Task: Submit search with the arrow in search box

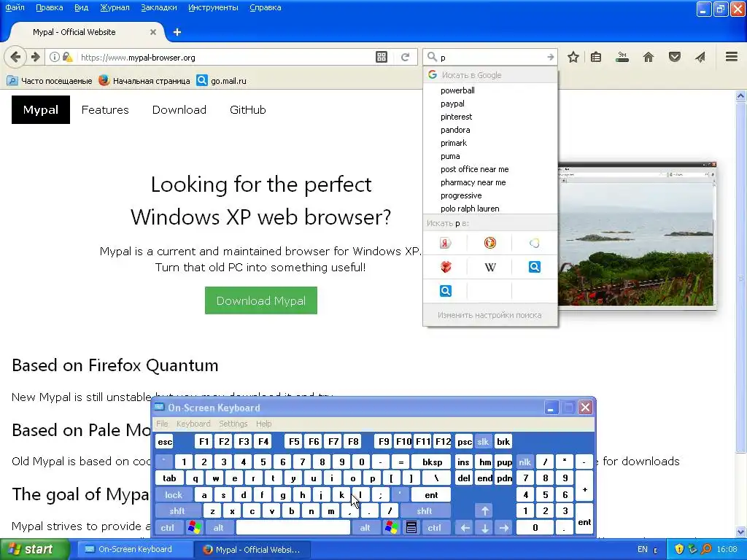Action: pos(550,57)
